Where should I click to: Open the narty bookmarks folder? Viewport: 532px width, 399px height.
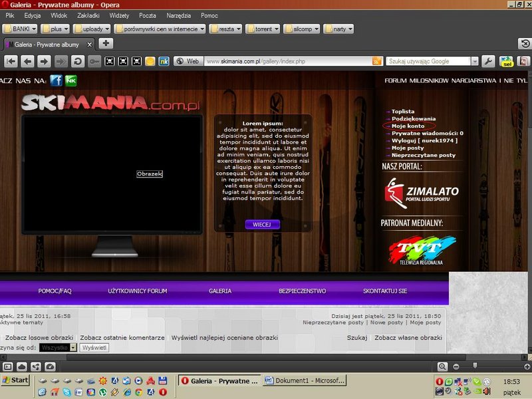tap(338, 29)
